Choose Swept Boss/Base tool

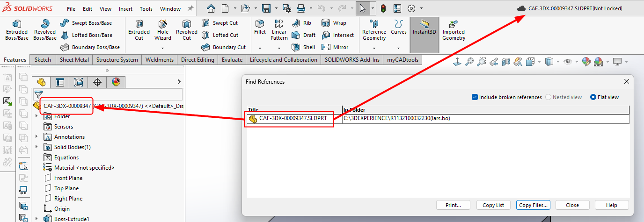coord(86,23)
